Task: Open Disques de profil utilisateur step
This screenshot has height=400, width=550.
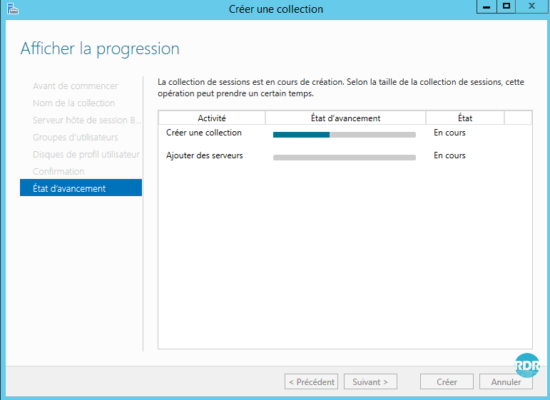Action: pos(86,155)
